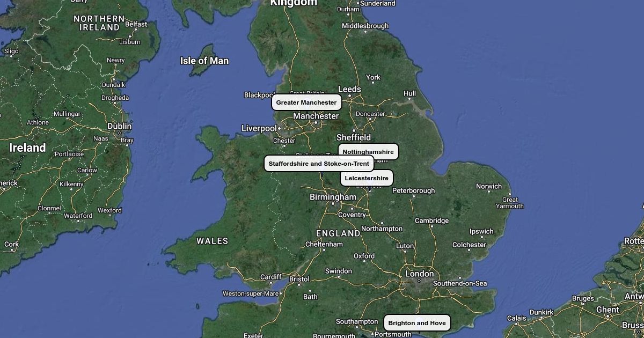
Task: Open the Leicestershire marker label
Action: click(367, 178)
